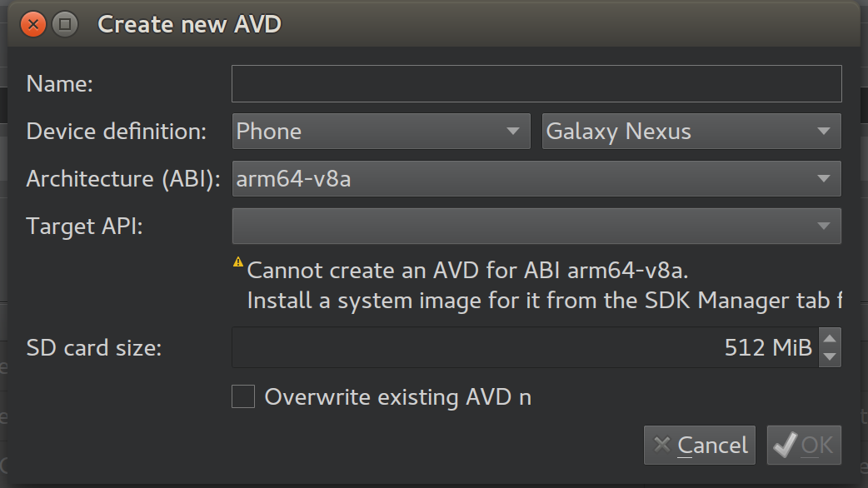Focus the Name text field

pyautogui.click(x=536, y=84)
